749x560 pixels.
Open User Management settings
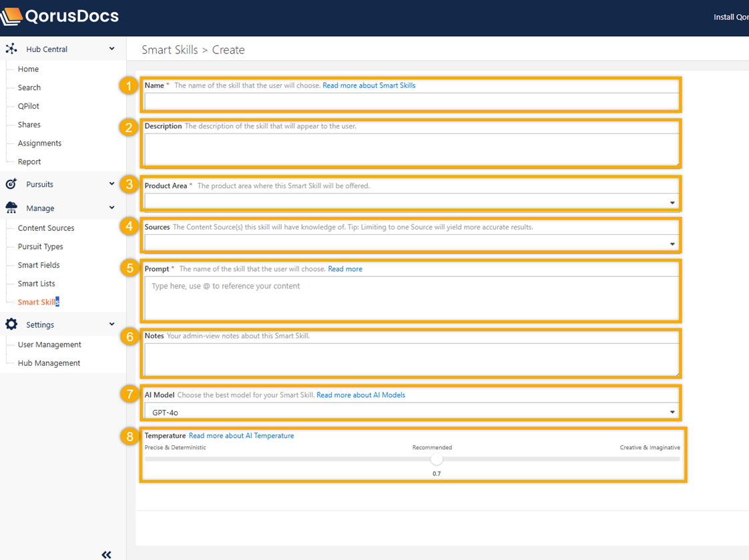[x=49, y=344]
